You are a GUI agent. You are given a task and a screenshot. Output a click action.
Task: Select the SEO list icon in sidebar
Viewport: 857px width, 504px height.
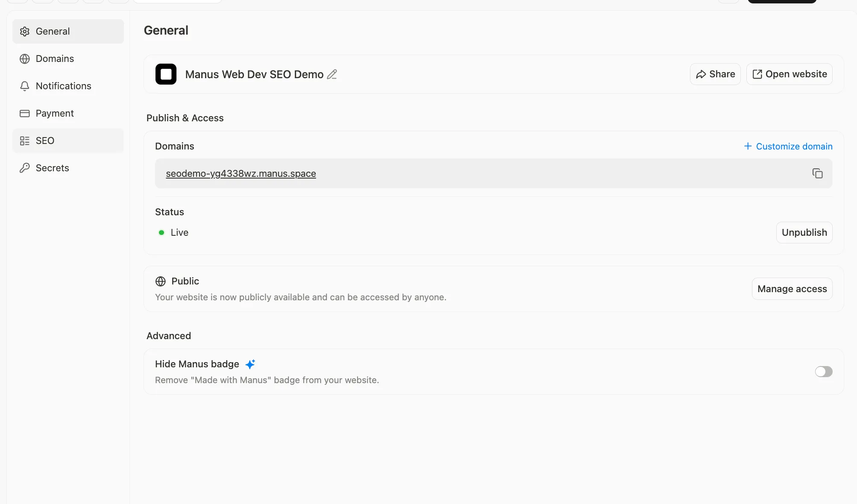coord(25,141)
